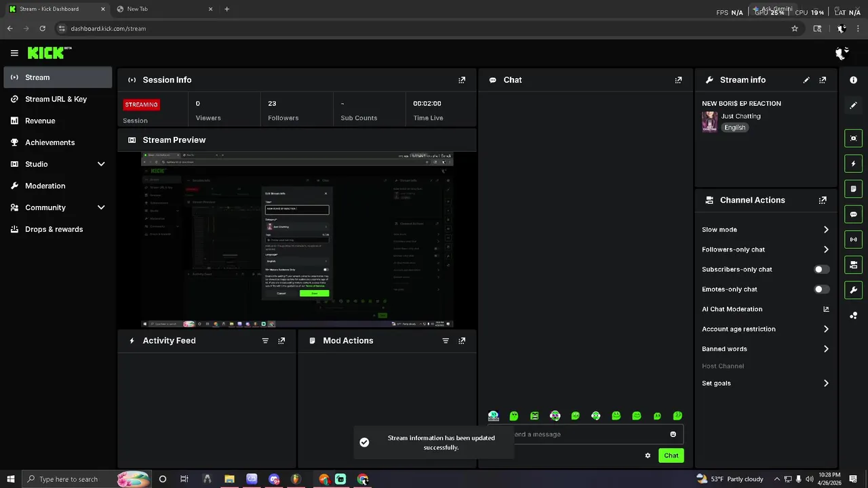Expand the Studio sidebar section
The width and height of the screenshot is (868, 488).
click(x=58, y=164)
